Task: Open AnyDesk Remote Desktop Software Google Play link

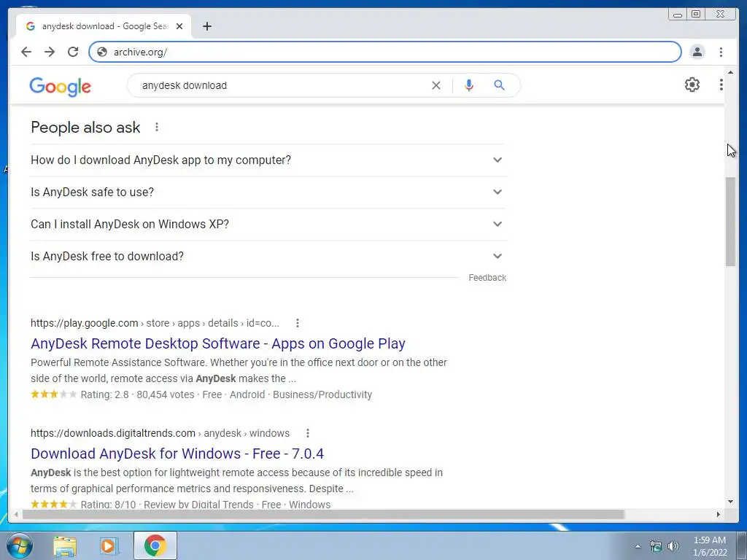Action: [217, 343]
